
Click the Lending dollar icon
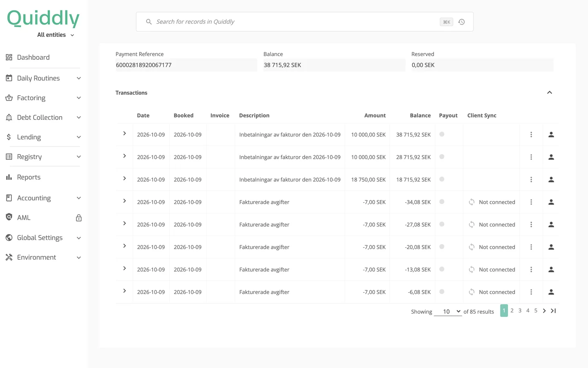click(x=9, y=137)
